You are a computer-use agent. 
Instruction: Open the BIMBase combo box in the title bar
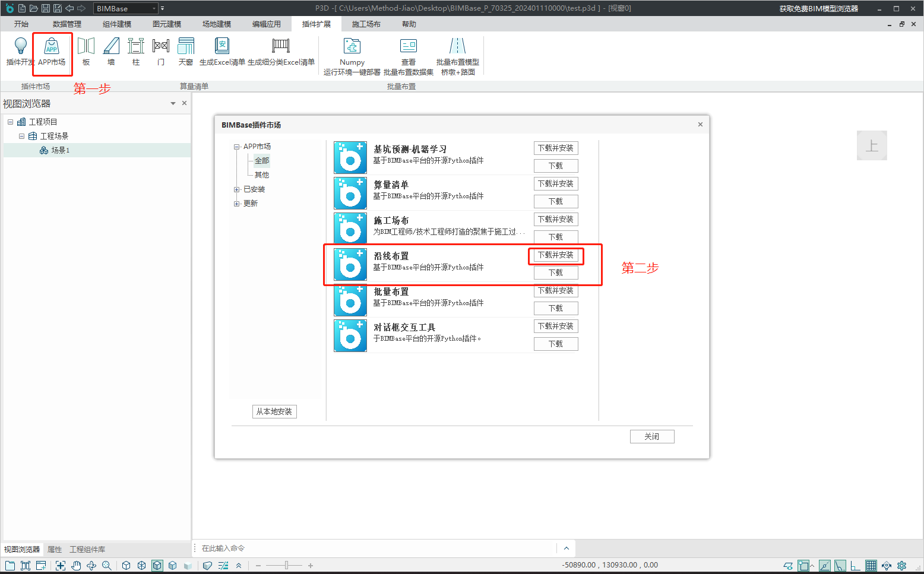point(126,8)
